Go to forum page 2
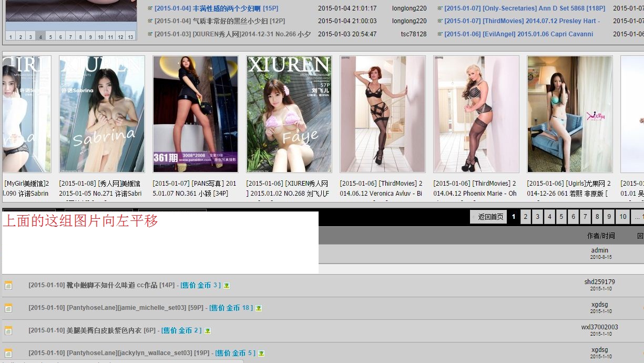The height and width of the screenshot is (363, 644). (525, 216)
